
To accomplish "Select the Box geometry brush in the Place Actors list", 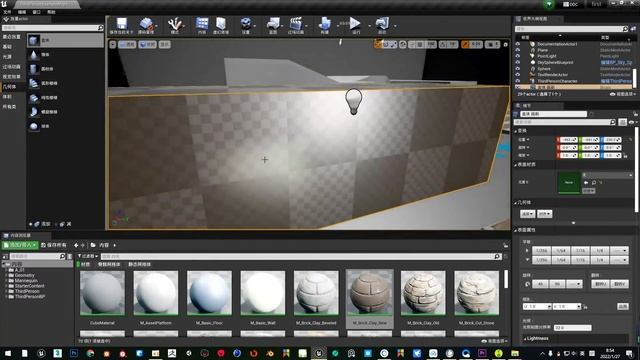I will (65, 40).
